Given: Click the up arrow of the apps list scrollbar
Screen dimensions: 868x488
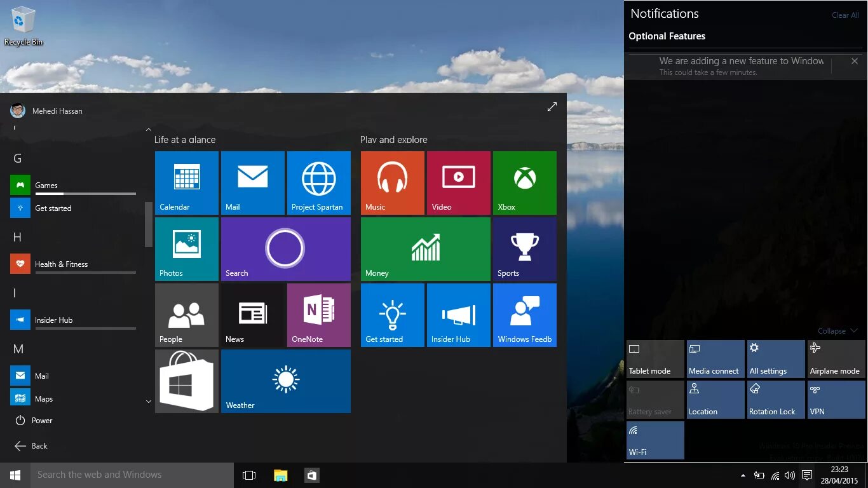Looking at the screenshot, I should pyautogui.click(x=149, y=130).
